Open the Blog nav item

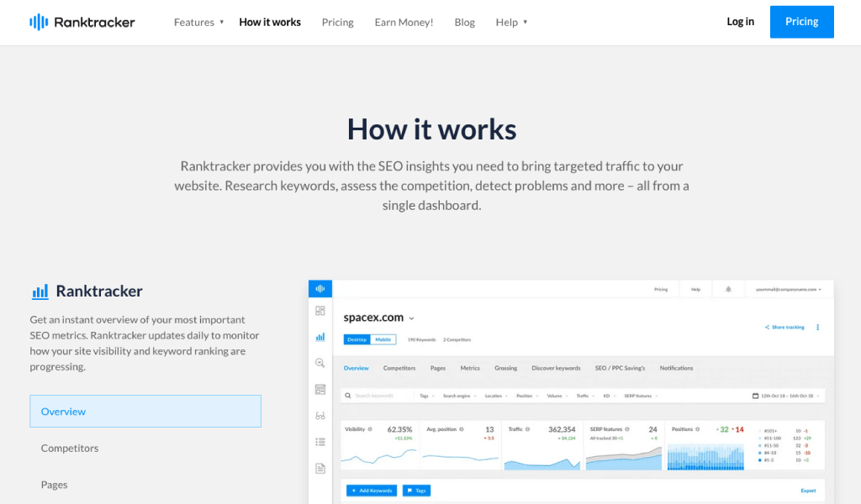[x=464, y=22]
